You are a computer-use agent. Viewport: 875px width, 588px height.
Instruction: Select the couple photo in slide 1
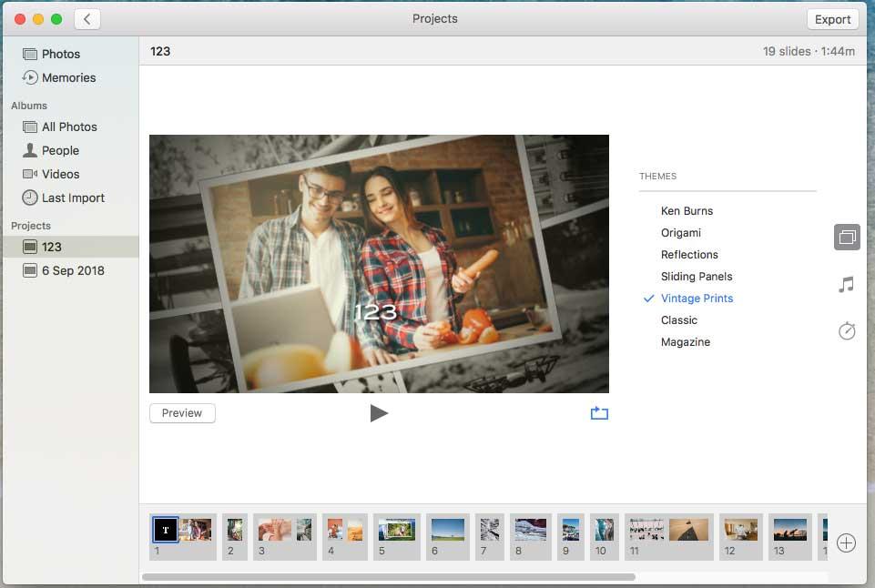point(196,530)
